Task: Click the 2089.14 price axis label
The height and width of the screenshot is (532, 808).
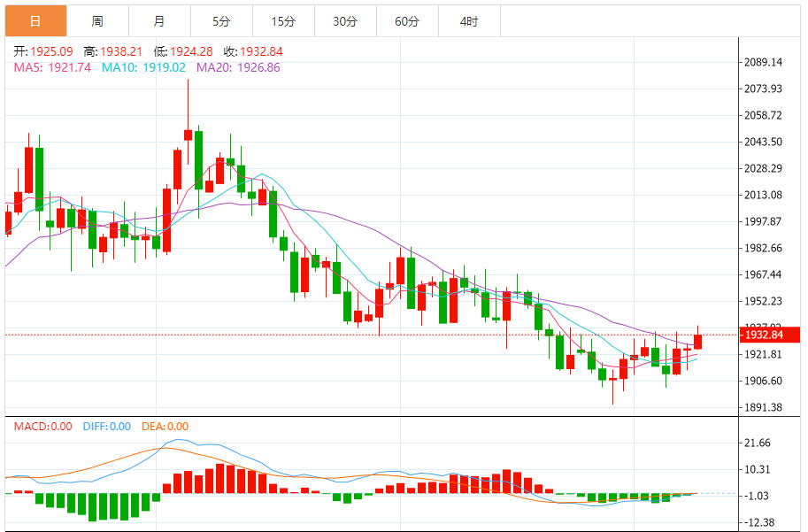Action: click(x=763, y=62)
